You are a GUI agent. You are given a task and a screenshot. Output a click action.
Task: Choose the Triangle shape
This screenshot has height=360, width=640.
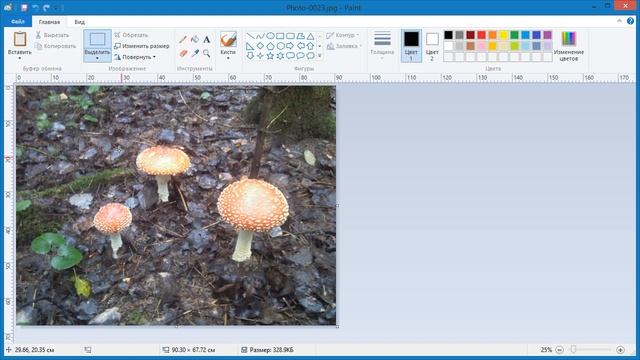point(311,36)
